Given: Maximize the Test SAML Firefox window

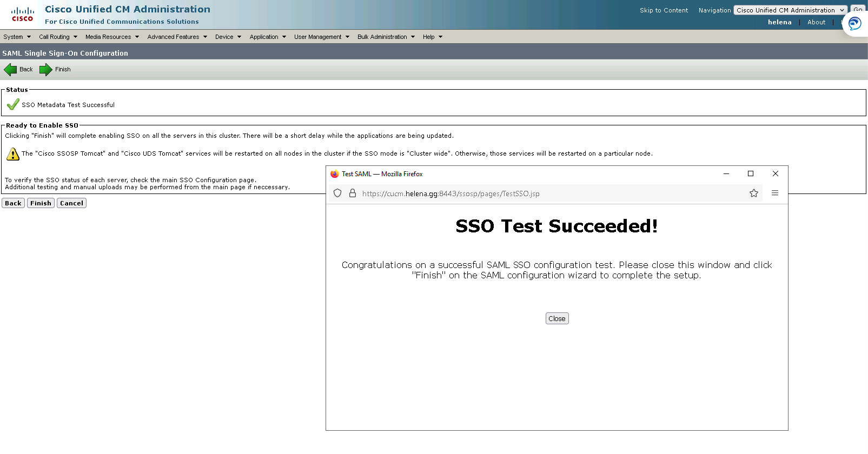Looking at the screenshot, I should tap(750, 174).
